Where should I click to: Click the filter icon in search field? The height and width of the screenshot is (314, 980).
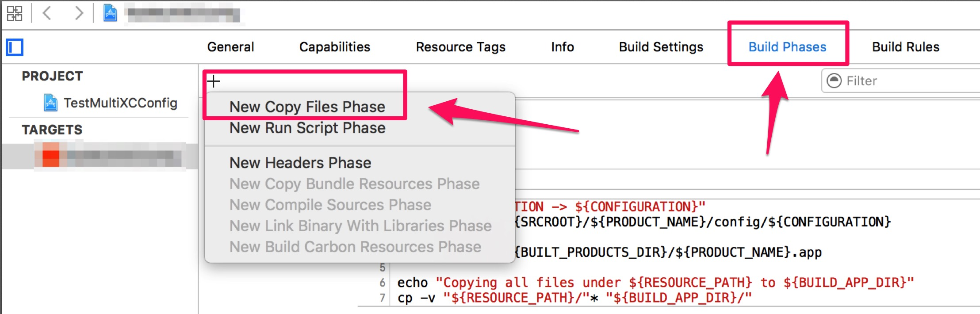pyautogui.click(x=834, y=81)
